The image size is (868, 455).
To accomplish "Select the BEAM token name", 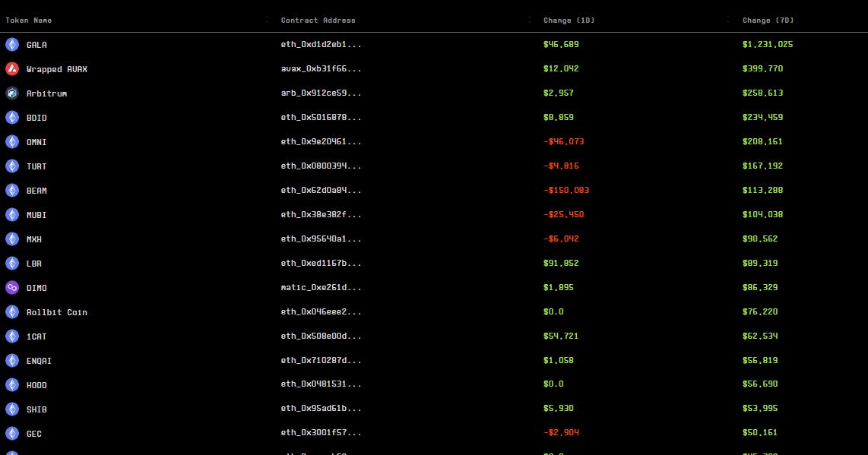I will tap(36, 191).
